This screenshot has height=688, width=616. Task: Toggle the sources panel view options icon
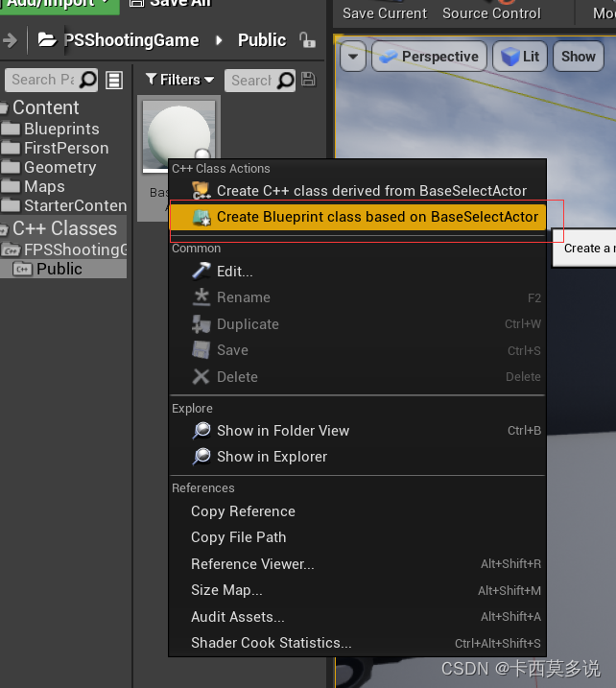(114, 81)
